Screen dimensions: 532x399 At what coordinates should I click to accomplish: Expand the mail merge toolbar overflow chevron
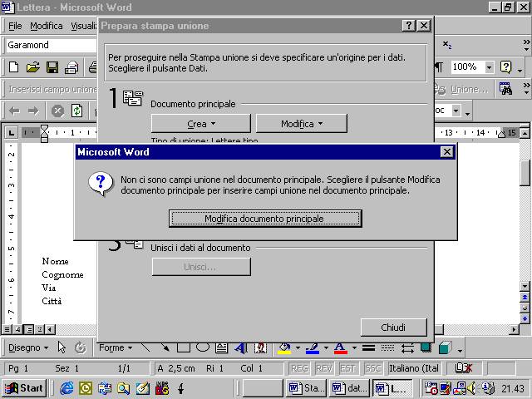coord(526,88)
